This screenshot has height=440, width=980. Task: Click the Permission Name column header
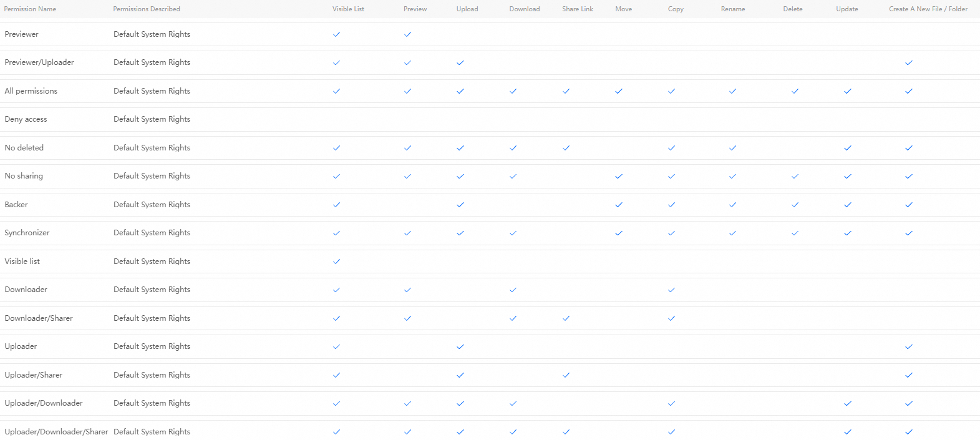click(30, 9)
